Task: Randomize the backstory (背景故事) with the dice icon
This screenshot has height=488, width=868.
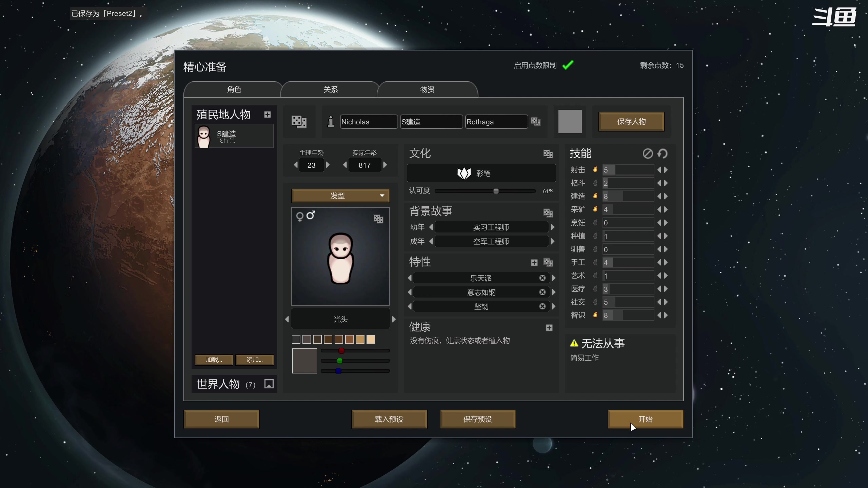Action: coord(548,213)
